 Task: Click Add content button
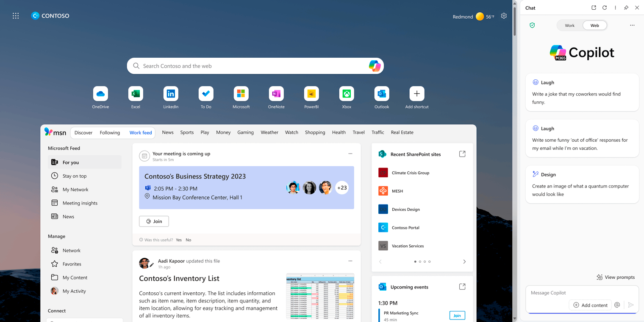(x=590, y=305)
